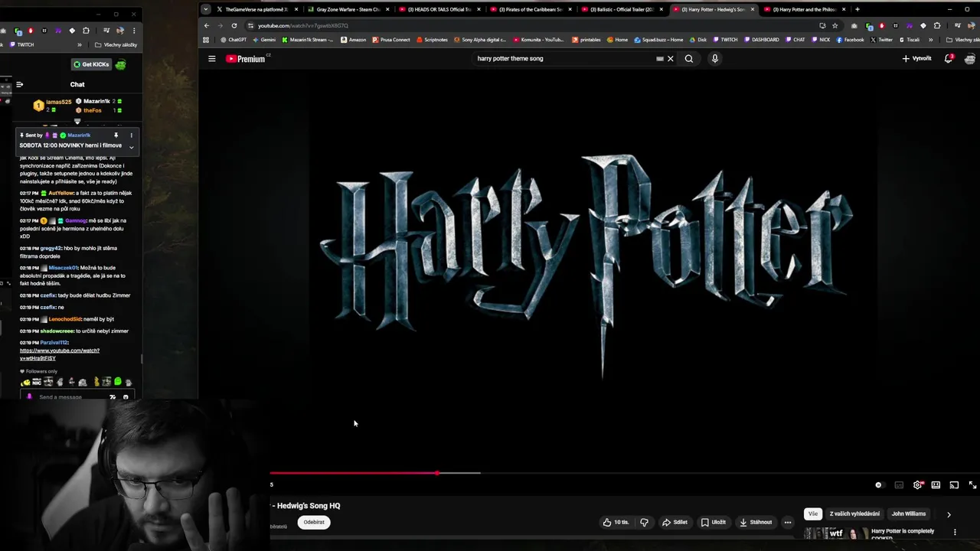The image size is (980, 551).
Task: Clear the YouTube search field with the X
Action: point(671,59)
